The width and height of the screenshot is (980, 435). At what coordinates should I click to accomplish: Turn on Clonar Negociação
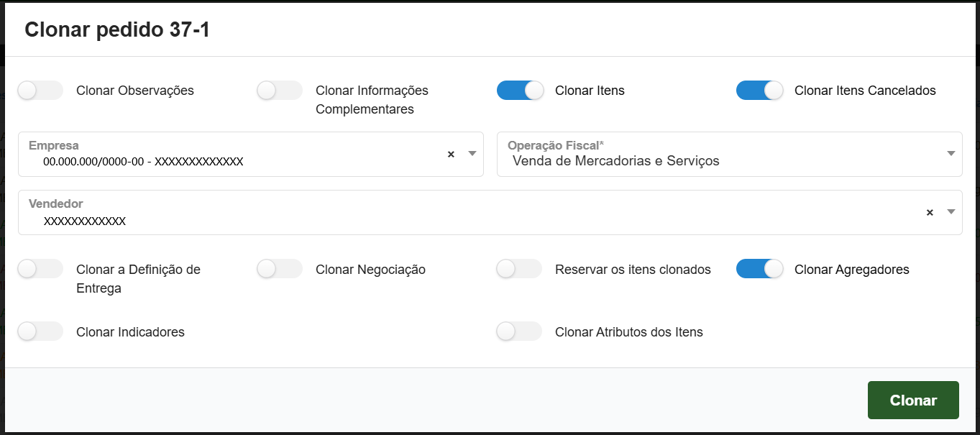coord(279,268)
